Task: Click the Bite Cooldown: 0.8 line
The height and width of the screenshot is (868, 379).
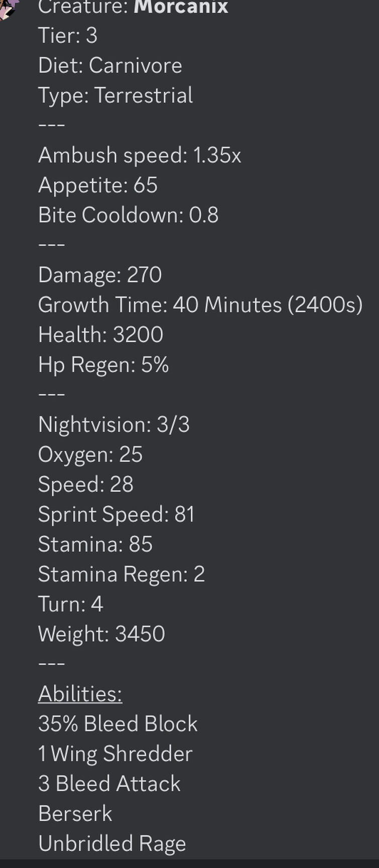Action: 129,215
